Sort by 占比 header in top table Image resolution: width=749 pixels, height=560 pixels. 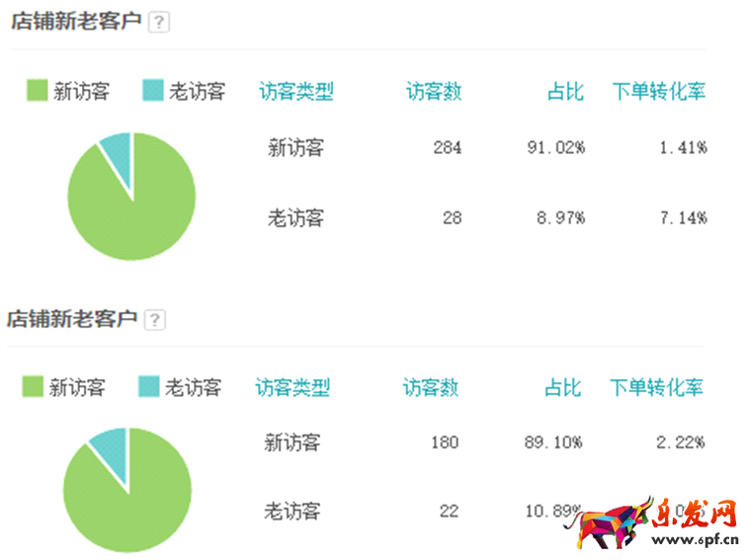(565, 91)
